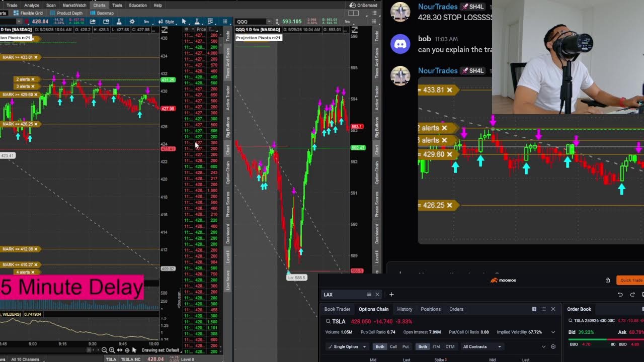Click the OnDemand button
Viewport: 644px width, 362px height.
(363, 5)
